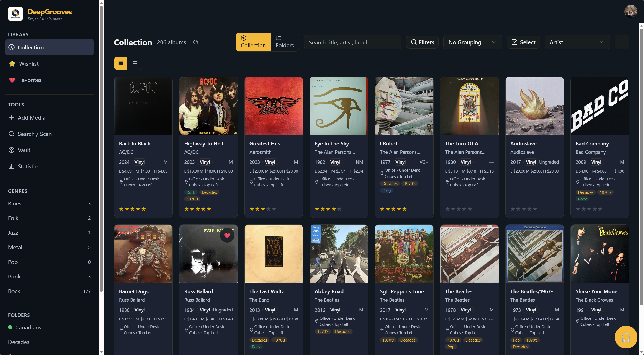Click location pin icon on Highway To Hell card
This screenshot has width=644, height=355.
[x=186, y=182]
